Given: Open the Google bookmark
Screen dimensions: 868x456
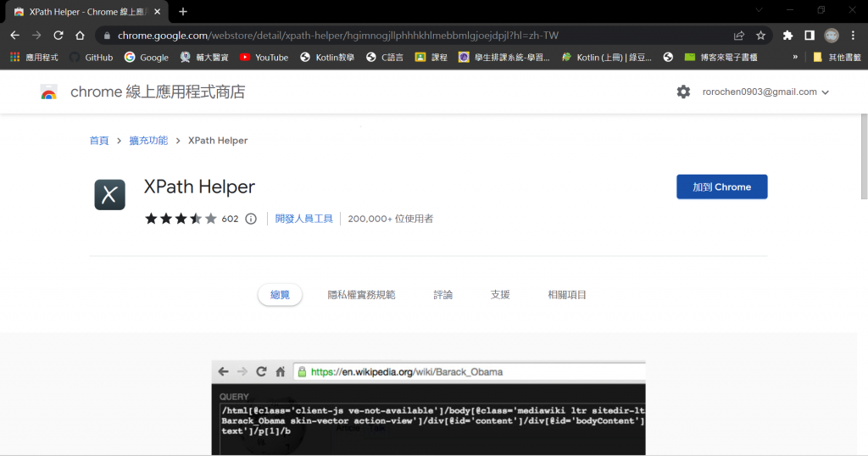Looking at the screenshot, I should pyautogui.click(x=147, y=57).
